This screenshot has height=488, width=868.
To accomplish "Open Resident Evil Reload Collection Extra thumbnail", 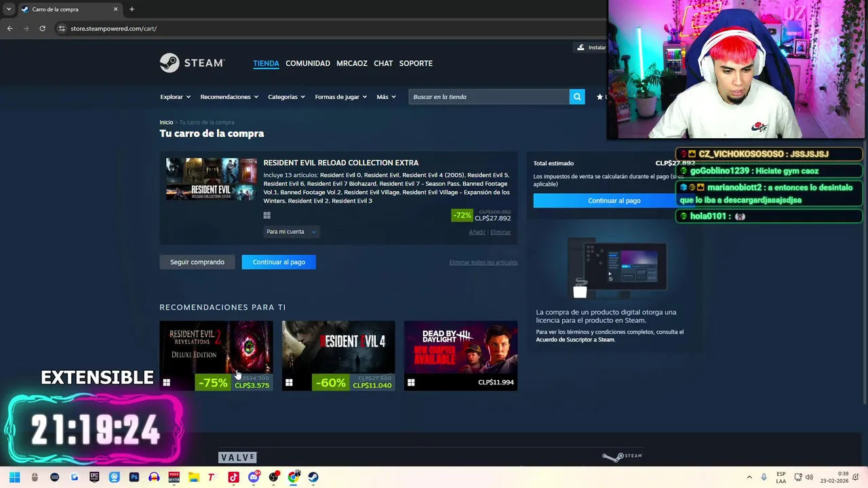I will [212, 179].
